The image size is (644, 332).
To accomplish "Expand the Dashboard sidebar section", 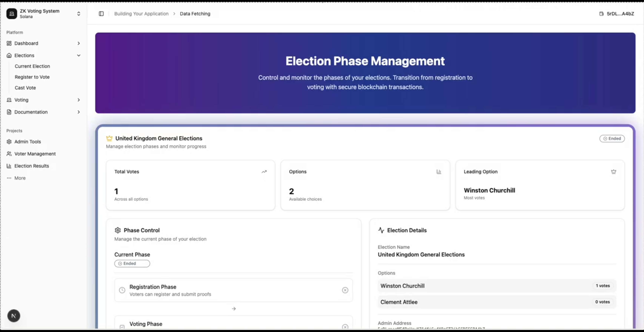I will [x=78, y=43].
